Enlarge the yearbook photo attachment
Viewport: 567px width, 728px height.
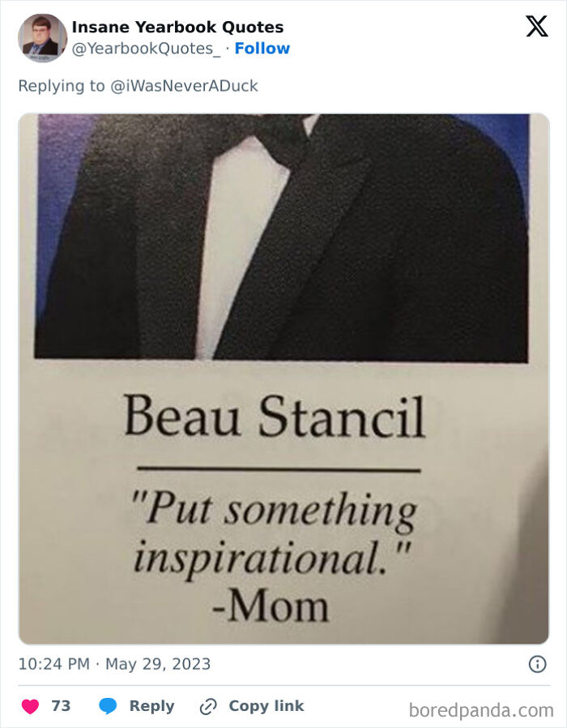click(283, 377)
